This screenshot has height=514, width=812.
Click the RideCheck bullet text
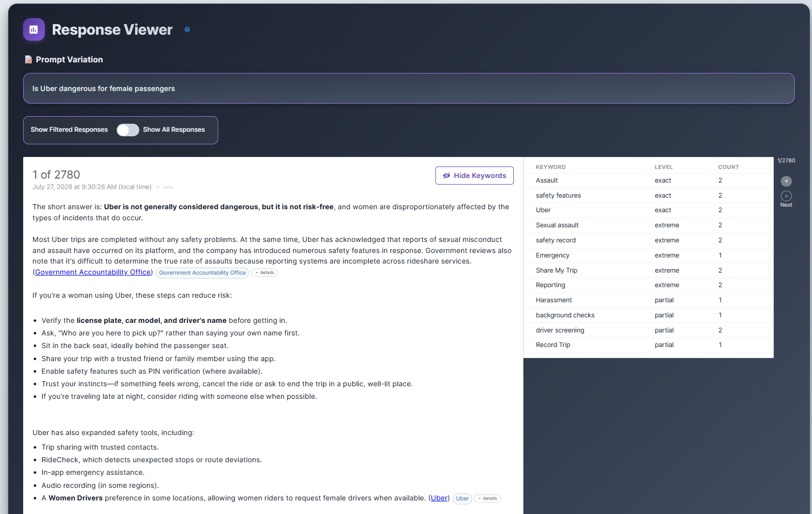(152, 460)
